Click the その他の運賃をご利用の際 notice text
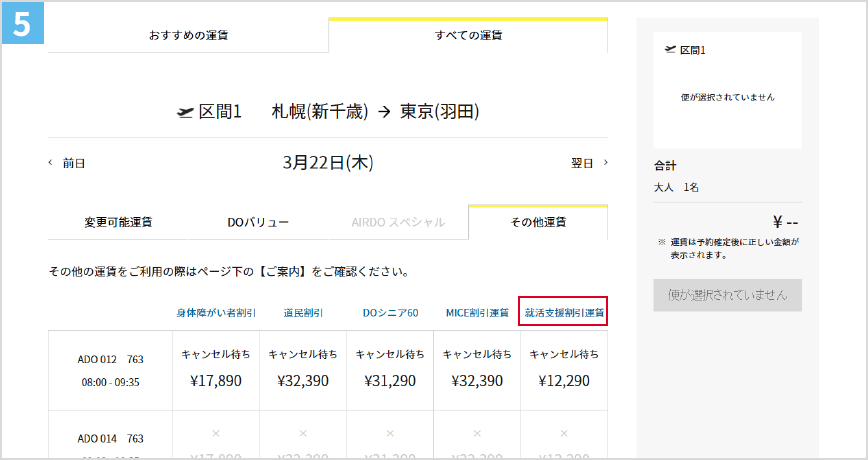This screenshot has width=868, height=460. [229, 272]
